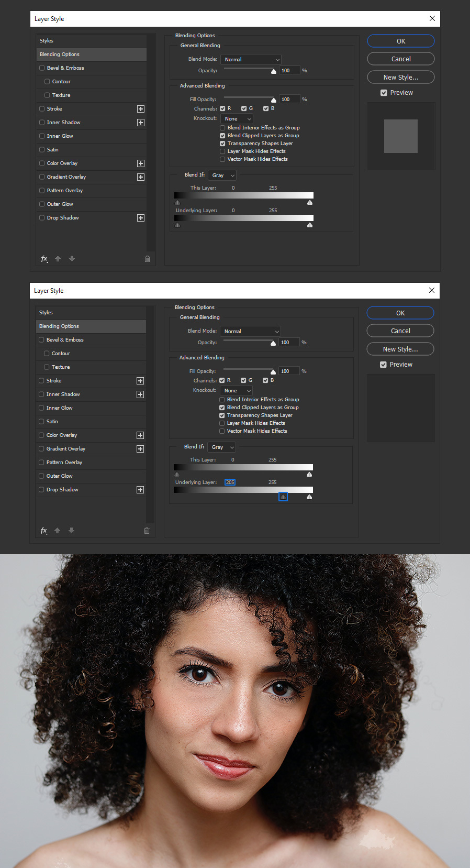This screenshot has width=470, height=868.
Task: Move effect up arrow in lower dialog
Action: [x=58, y=531]
